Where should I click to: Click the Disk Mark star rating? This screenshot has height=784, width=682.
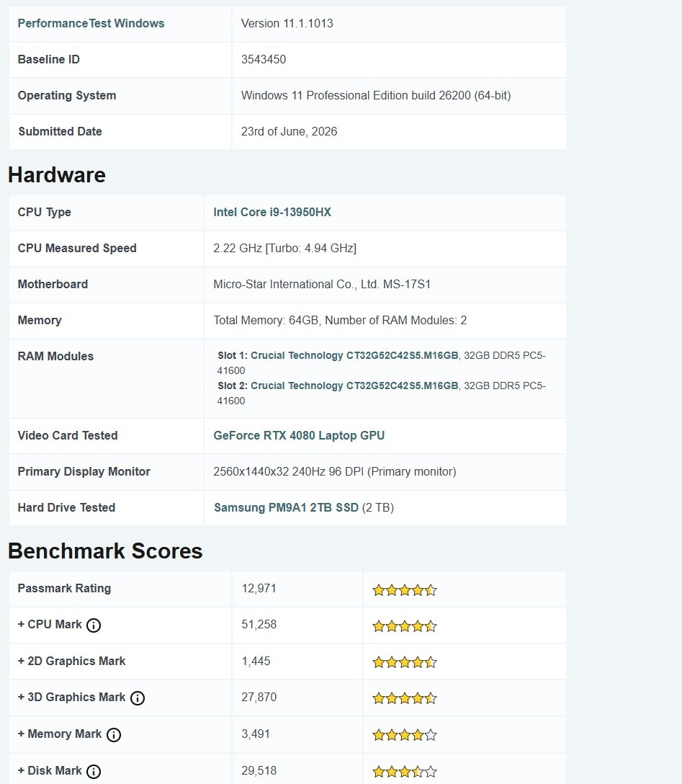(x=405, y=772)
